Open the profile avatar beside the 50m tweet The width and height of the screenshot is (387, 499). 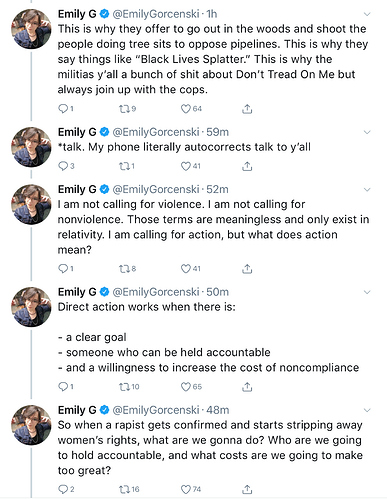pyautogui.click(x=31, y=307)
